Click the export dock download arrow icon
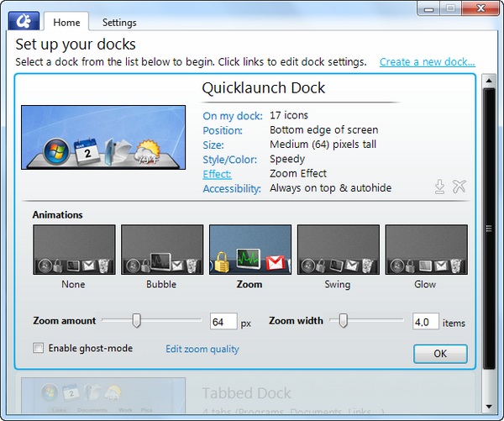504x421 pixels. pos(439,187)
